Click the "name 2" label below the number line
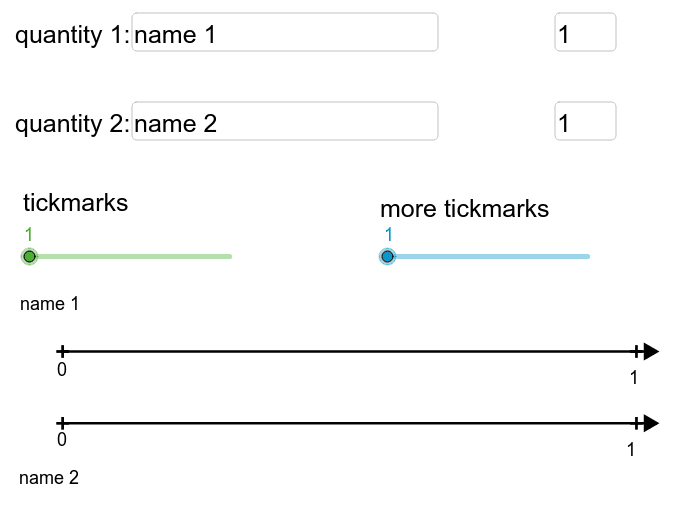Viewport: 680px width, 520px height. point(49,478)
